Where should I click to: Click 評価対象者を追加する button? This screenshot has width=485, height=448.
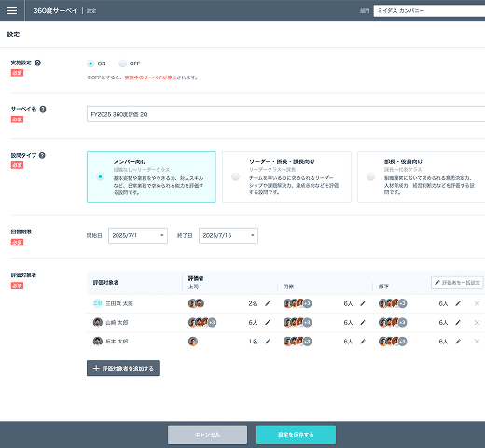pos(123,369)
